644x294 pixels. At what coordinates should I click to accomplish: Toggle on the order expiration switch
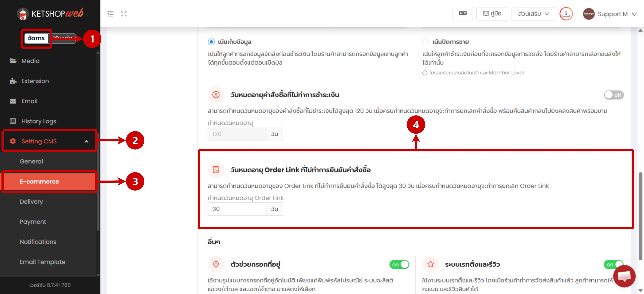(614, 95)
